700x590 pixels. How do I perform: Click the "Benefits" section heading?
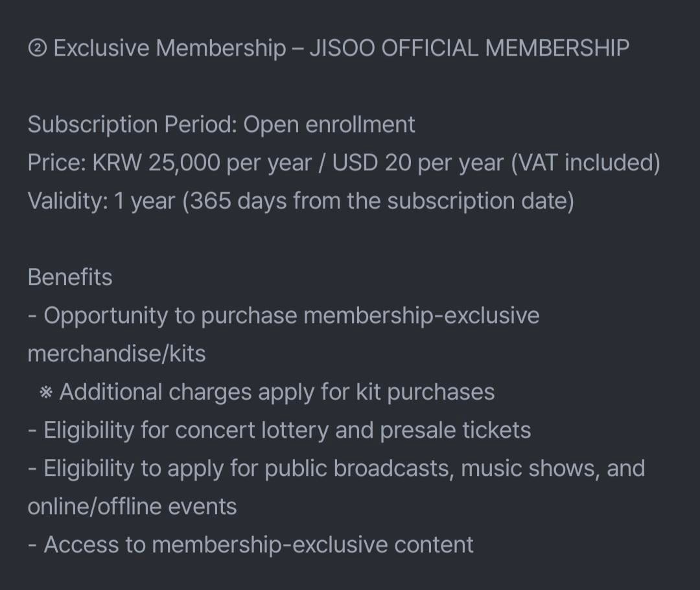pyautogui.click(x=70, y=277)
